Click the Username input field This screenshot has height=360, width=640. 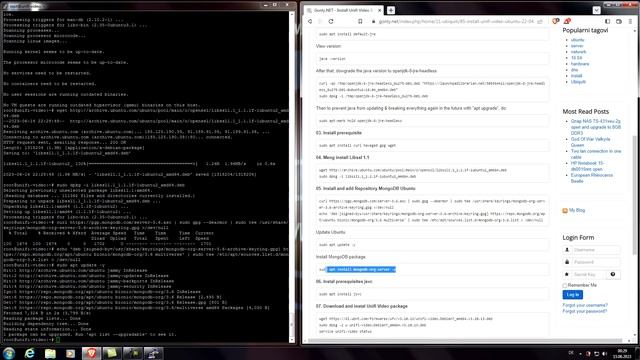[596, 250]
